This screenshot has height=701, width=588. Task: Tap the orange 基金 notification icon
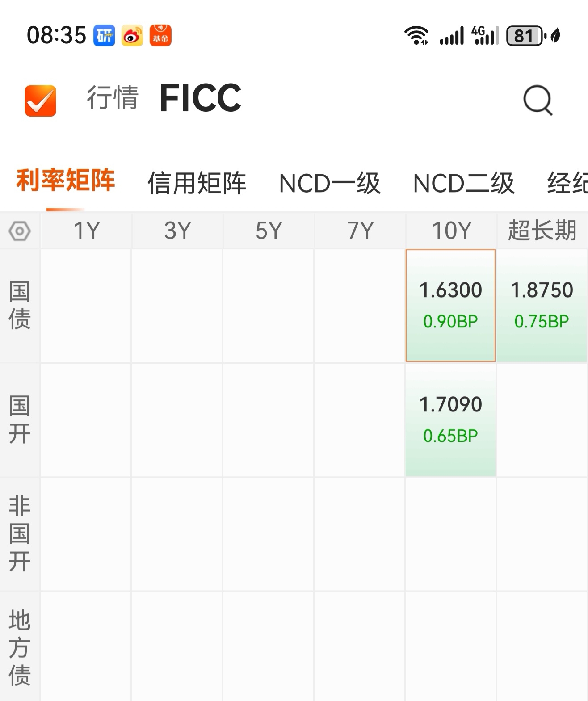point(160,36)
